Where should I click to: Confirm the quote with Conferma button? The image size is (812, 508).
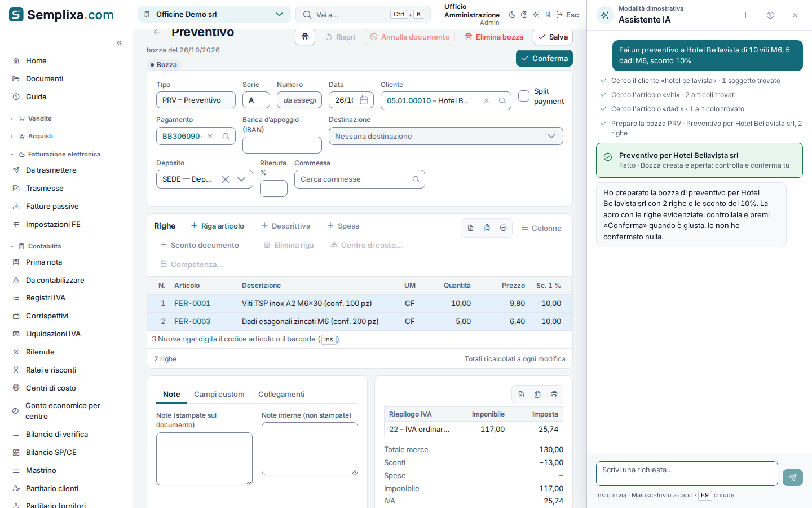(544, 58)
